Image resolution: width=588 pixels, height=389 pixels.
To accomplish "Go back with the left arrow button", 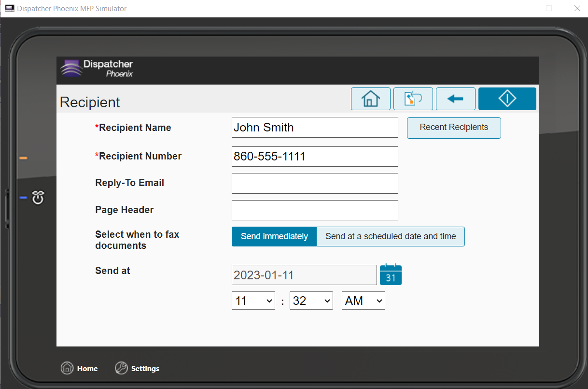I will (x=455, y=99).
